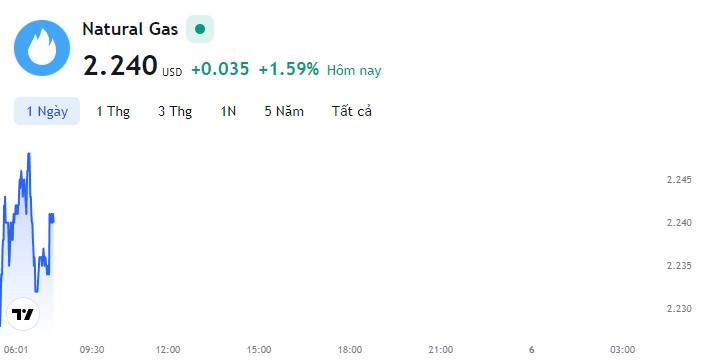Select the 1 Ngày timeframe tab

click(x=47, y=111)
